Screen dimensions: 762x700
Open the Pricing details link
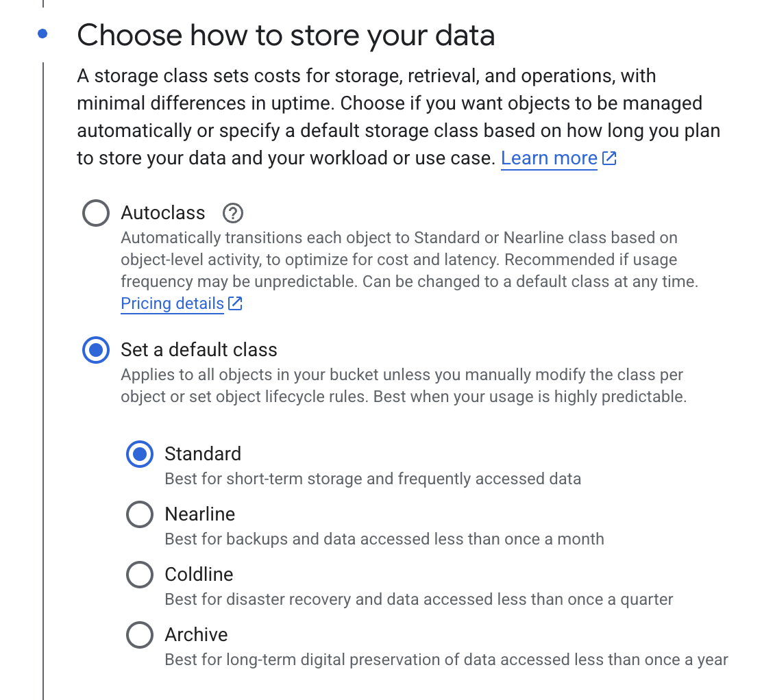(x=172, y=303)
